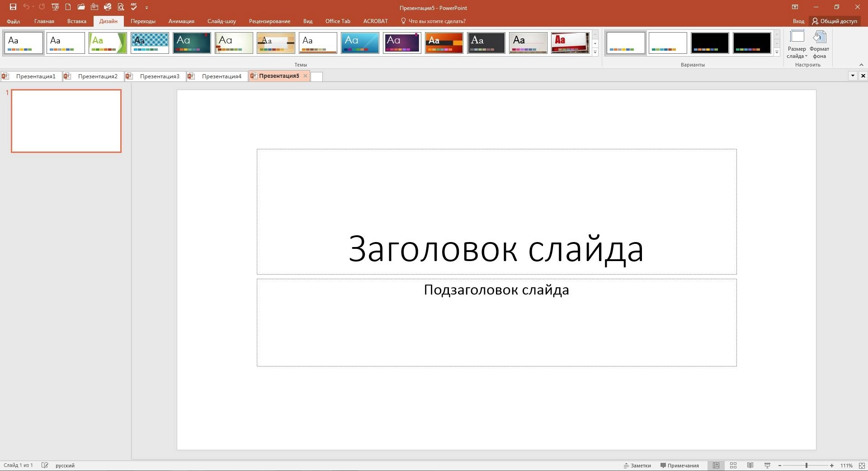Select the first black variant thumbnail
Image resolution: width=868 pixels, height=471 pixels.
710,43
